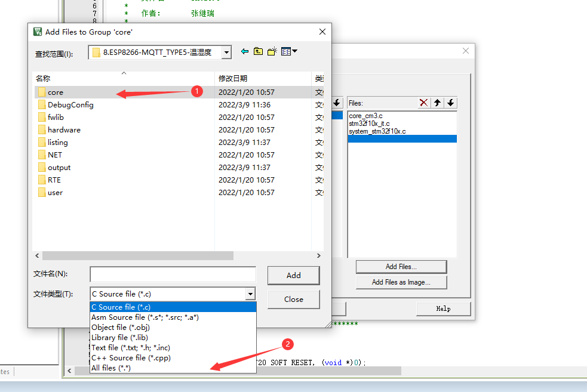Open the NET folder
The height and width of the screenshot is (392, 587).
point(55,155)
